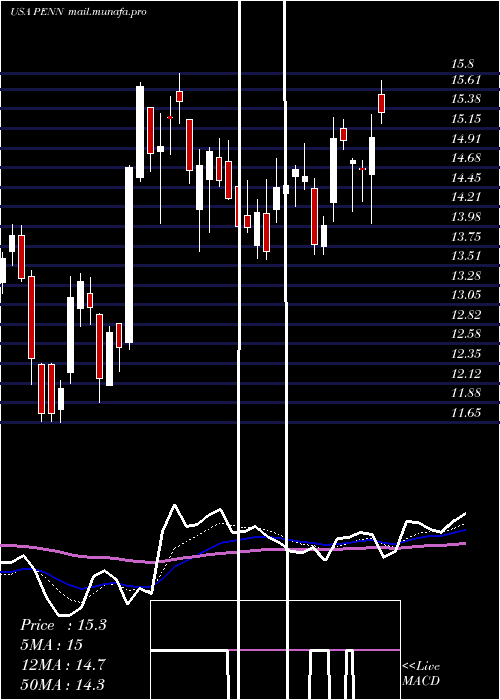Click the 13.05 price axis label

pos(466,295)
